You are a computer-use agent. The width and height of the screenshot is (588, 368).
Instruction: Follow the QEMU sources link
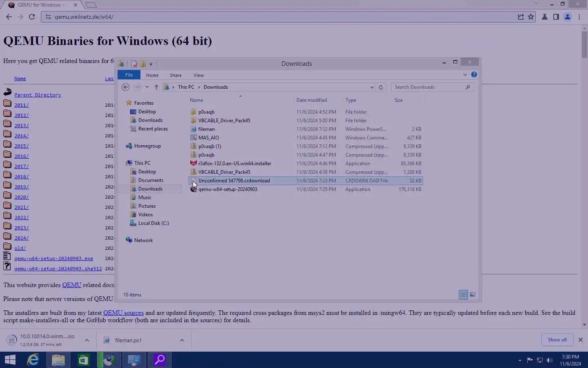pos(123,313)
